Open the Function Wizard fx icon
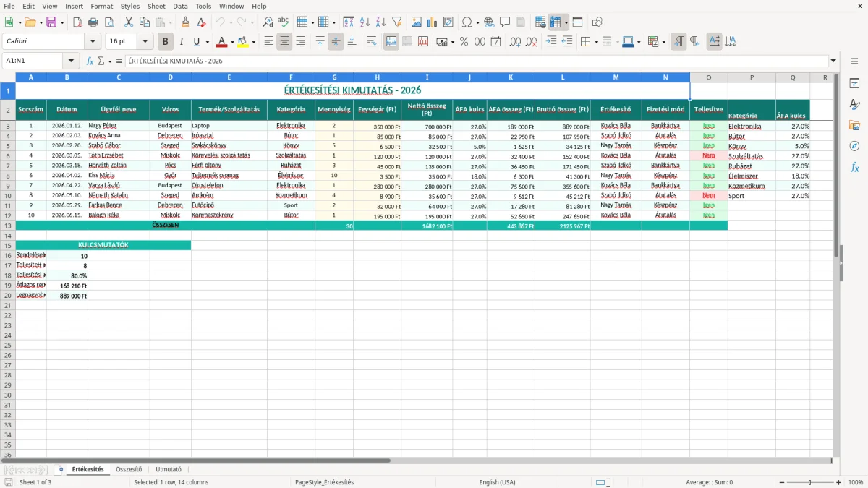 pyautogui.click(x=90, y=61)
